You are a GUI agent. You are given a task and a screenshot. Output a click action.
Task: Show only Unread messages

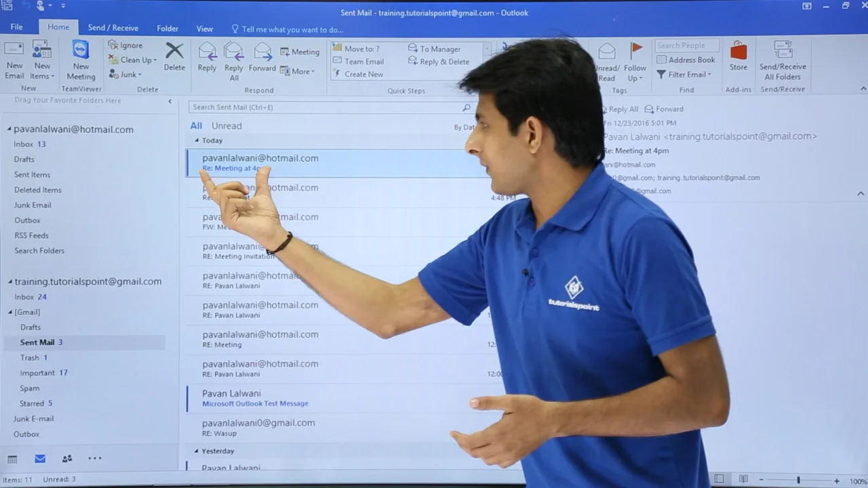pos(226,126)
